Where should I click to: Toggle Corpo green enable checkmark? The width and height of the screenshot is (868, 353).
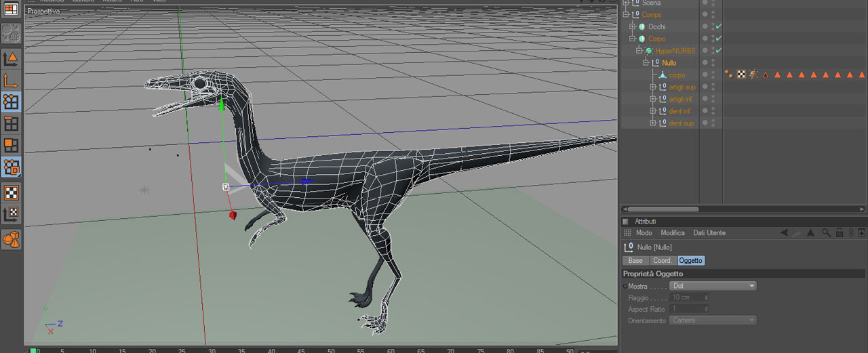click(719, 39)
